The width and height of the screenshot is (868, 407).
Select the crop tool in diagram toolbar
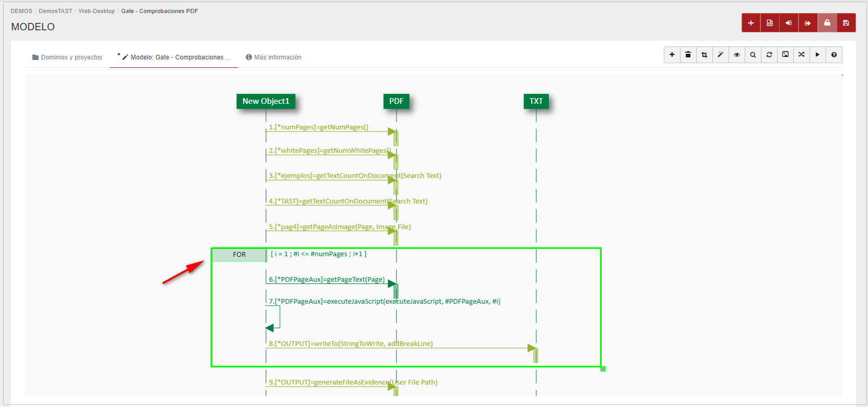[x=705, y=55]
